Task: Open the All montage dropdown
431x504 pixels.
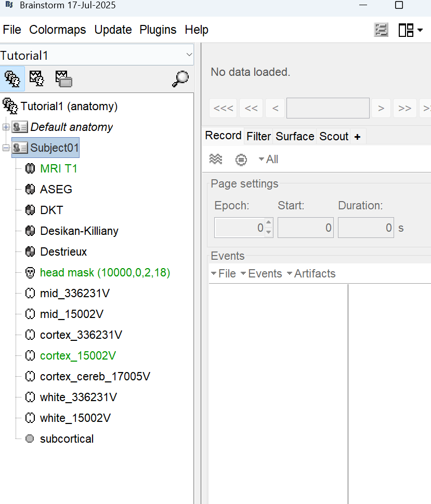Action: pyautogui.click(x=268, y=160)
